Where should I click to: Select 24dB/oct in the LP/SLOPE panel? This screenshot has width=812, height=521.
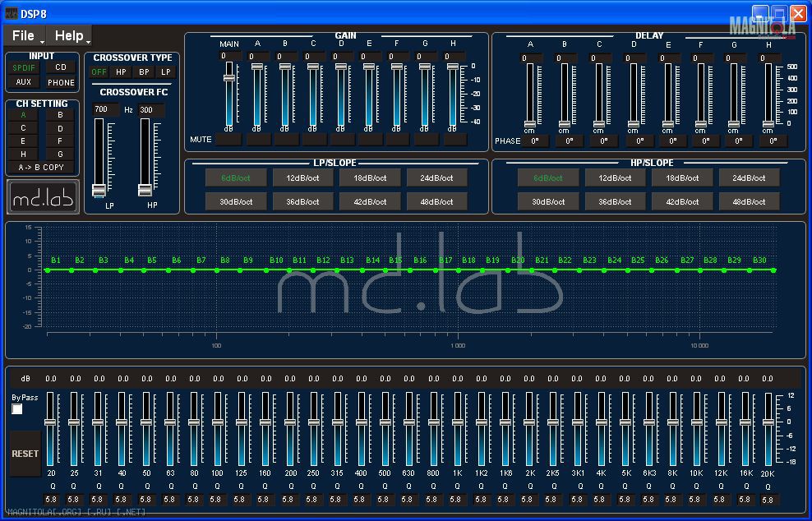tap(437, 178)
